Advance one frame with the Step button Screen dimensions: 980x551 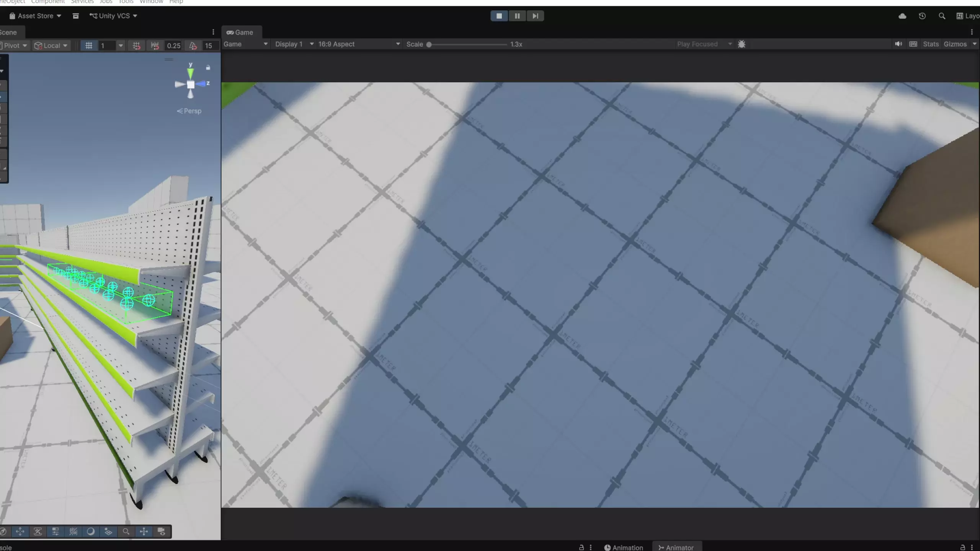535,16
